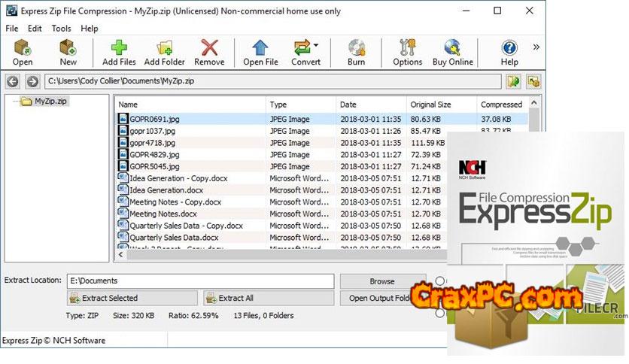
Task: Open the Help menu
Action: (89, 29)
